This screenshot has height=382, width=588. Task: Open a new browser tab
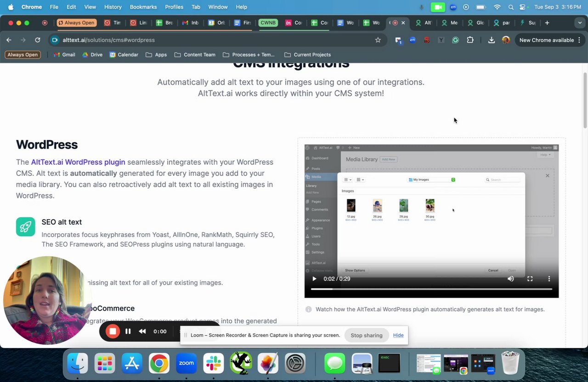point(547,22)
